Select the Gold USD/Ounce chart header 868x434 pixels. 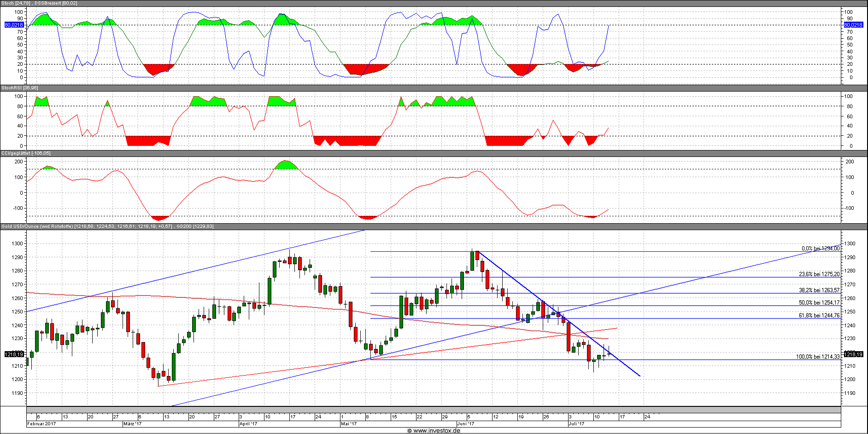(107, 226)
